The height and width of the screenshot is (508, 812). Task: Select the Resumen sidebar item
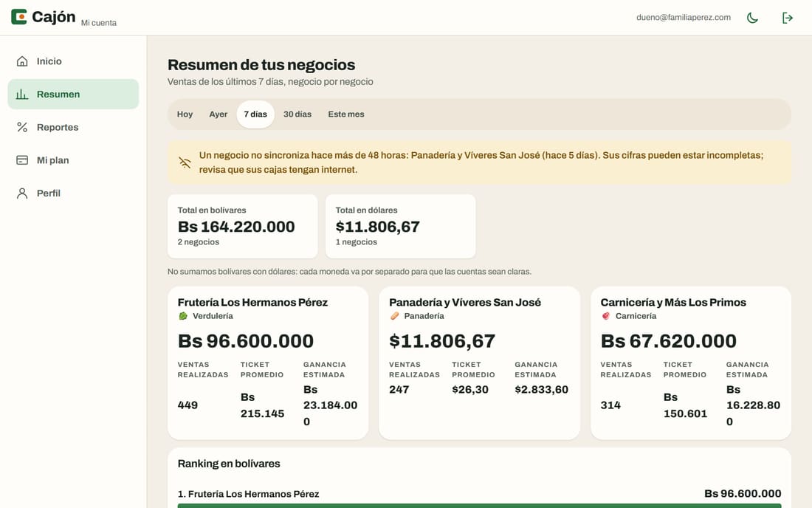tap(73, 95)
